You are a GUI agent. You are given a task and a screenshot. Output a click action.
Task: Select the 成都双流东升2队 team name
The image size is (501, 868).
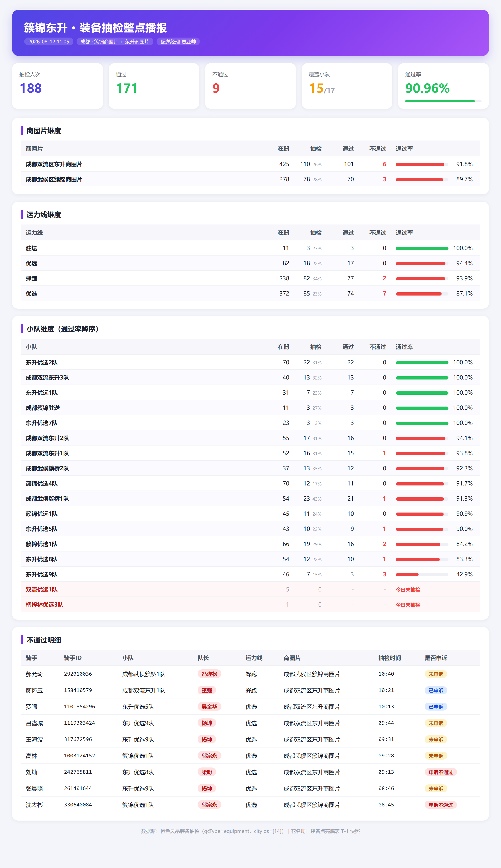point(47,438)
